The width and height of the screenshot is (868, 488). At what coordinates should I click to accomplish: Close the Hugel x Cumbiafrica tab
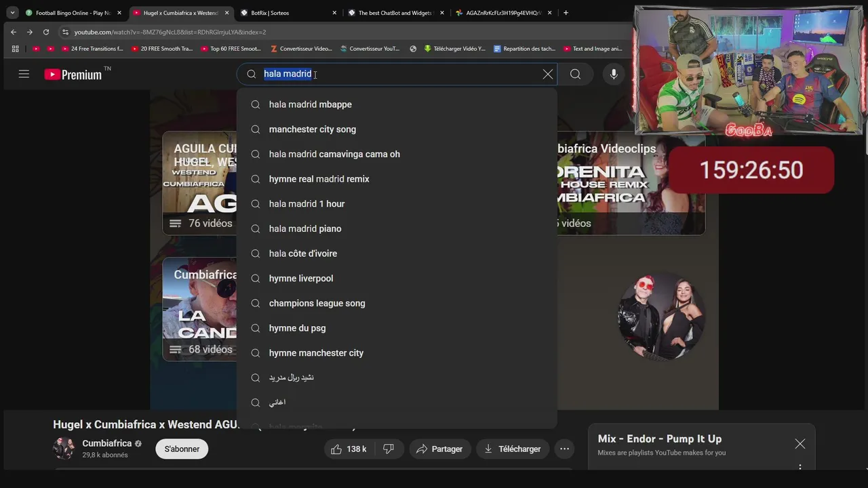[226, 13]
